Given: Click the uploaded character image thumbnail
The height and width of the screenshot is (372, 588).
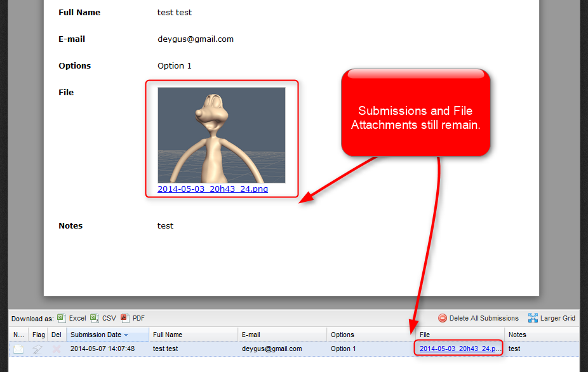Looking at the screenshot, I should click(221, 135).
